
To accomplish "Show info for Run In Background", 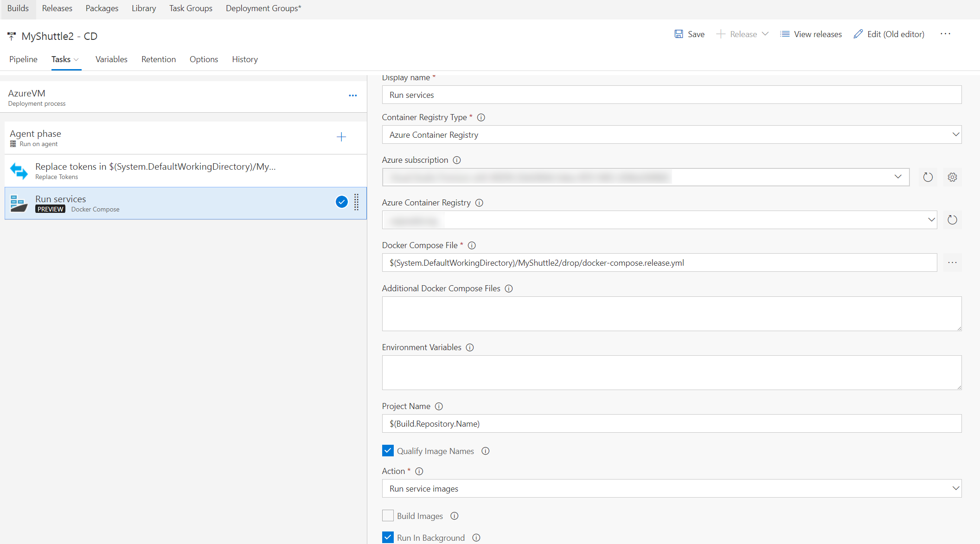I will 476,538.
